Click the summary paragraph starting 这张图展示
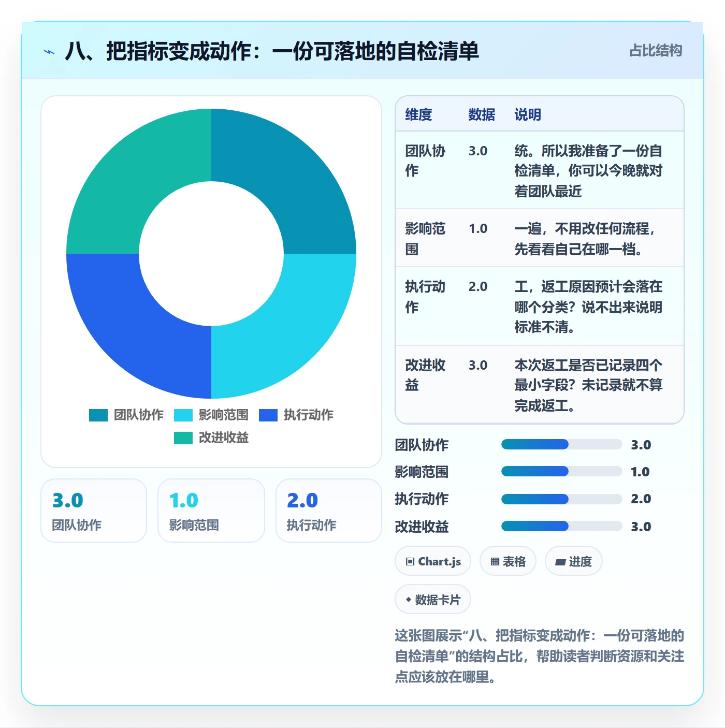The height and width of the screenshot is (728, 725). pos(540,657)
